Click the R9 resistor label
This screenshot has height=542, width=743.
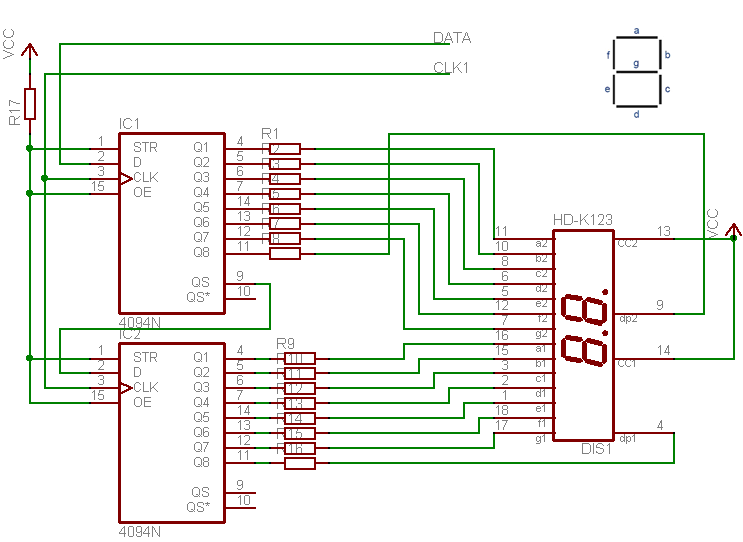pyautogui.click(x=285, y=343)
